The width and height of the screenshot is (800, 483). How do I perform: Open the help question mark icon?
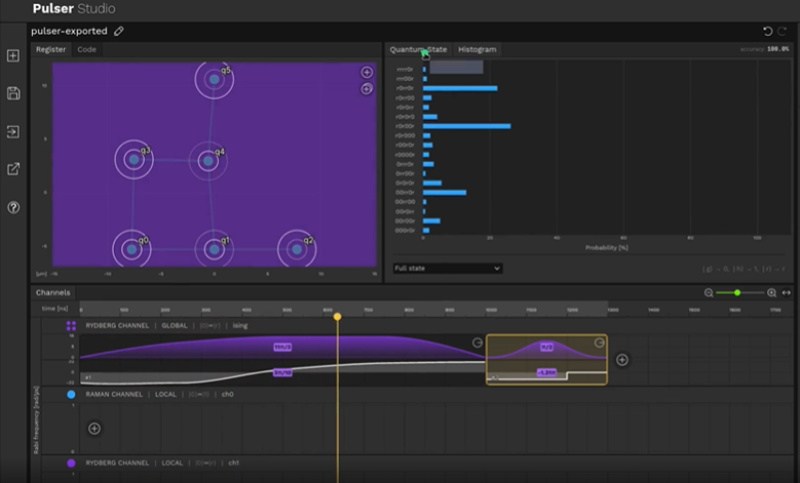pos(13,207)
